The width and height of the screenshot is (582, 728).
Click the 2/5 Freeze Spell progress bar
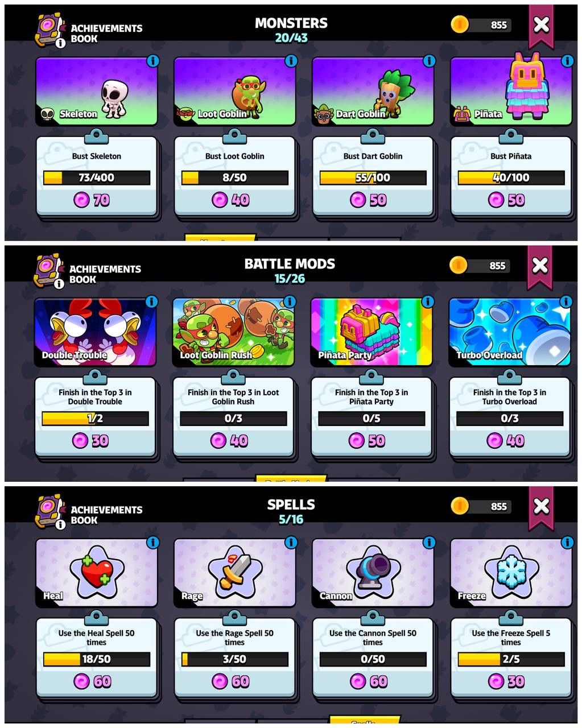pos(511,659)
